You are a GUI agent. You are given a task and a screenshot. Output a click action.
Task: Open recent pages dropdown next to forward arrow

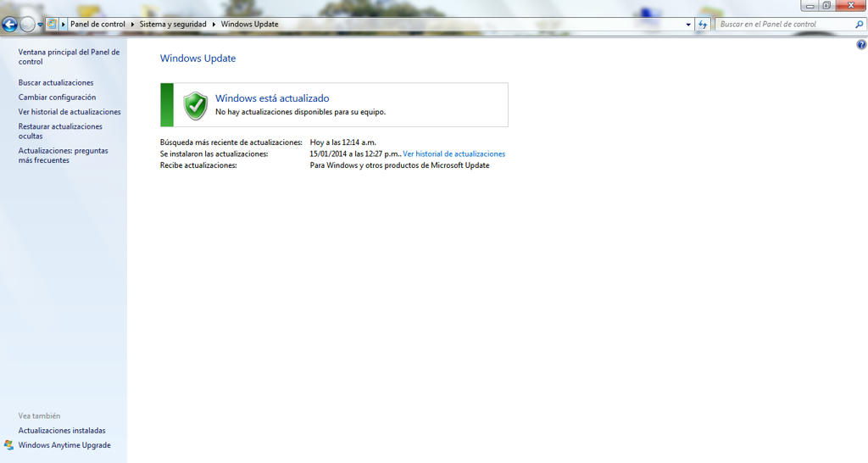[x=40, y=25]
